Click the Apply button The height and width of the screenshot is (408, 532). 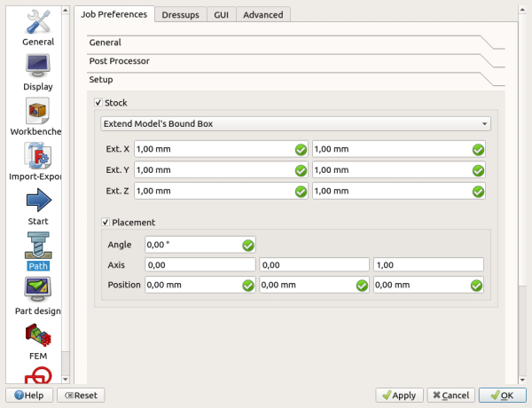pos(399,395)
